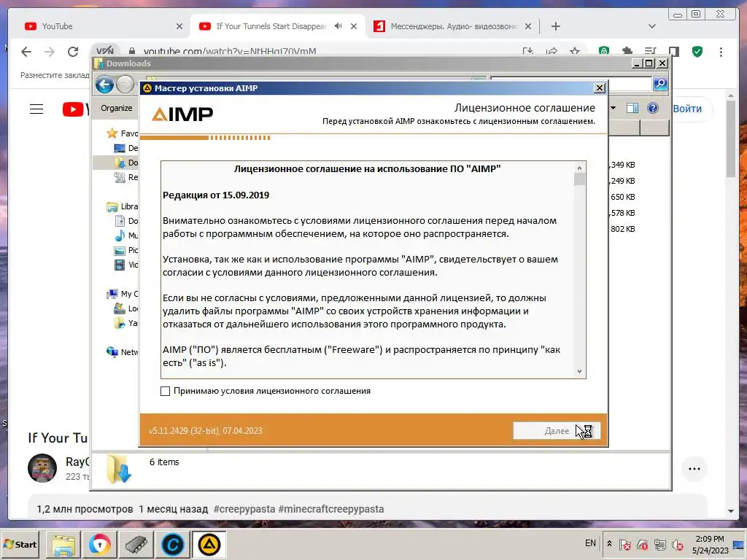Share this page via the share icon
747x560 pixels.
coord(551,51)
